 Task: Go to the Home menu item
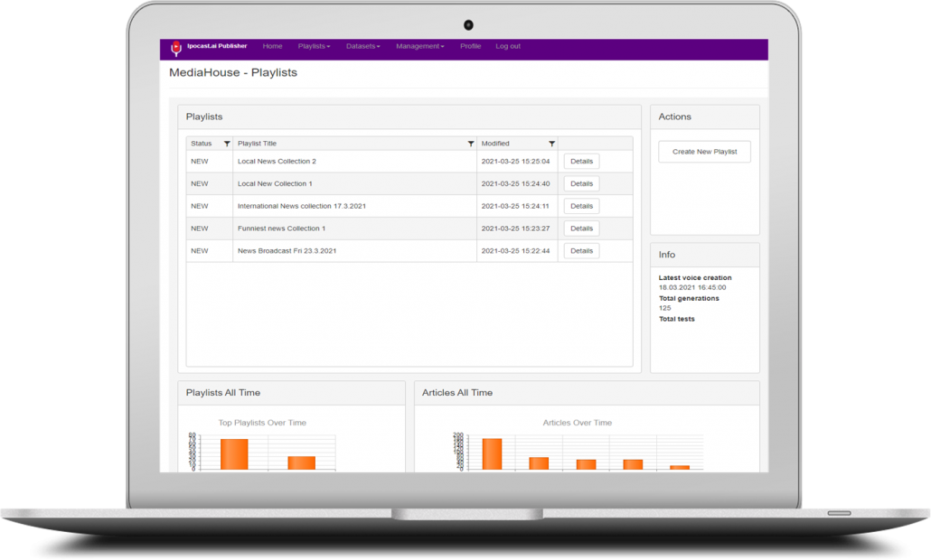point(272,46)
